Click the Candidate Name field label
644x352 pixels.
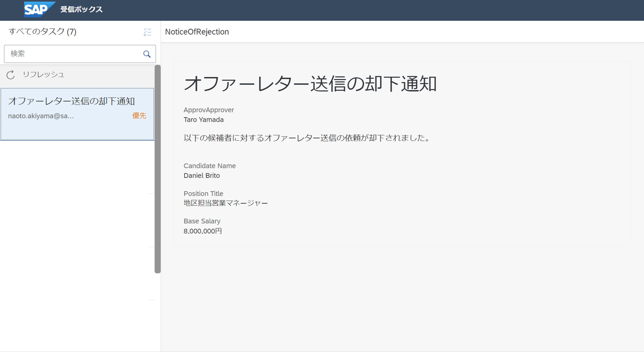tap(210, 166)
